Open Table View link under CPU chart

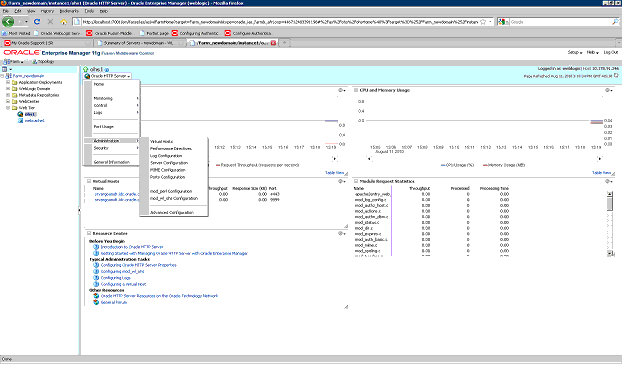point(601,173)
